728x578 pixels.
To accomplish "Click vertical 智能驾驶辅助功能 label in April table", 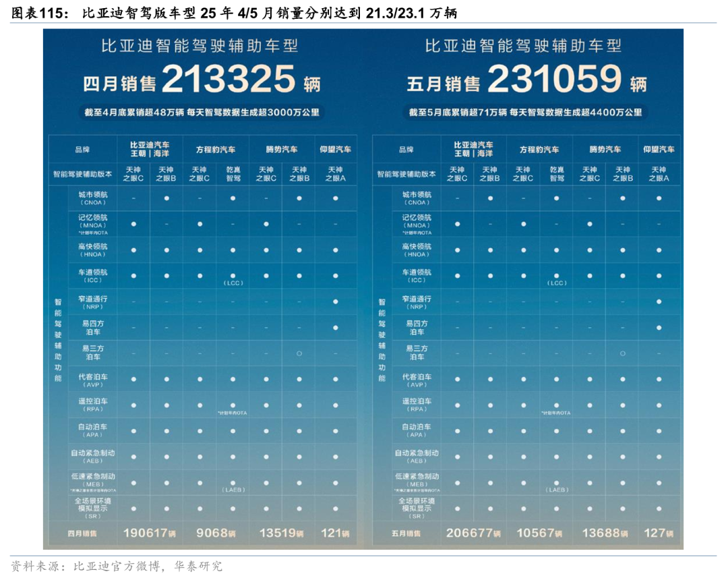I will pos(58,340).
